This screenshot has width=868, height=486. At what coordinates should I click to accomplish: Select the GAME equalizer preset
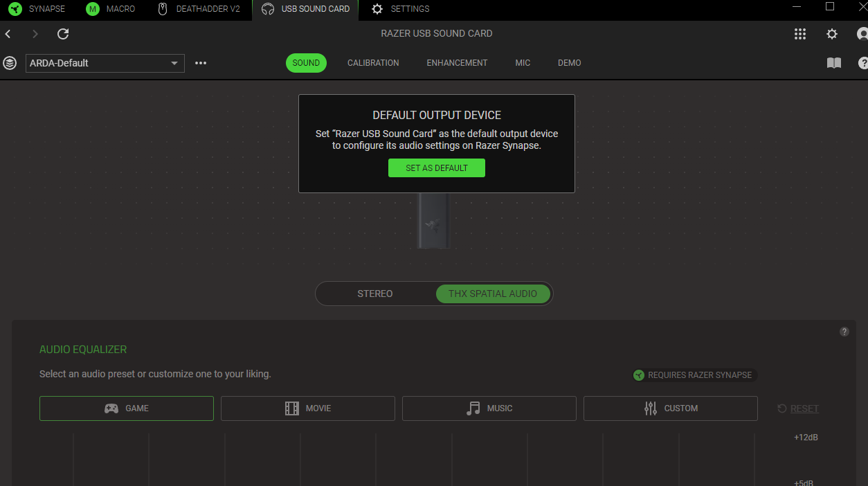pos(127,408)
